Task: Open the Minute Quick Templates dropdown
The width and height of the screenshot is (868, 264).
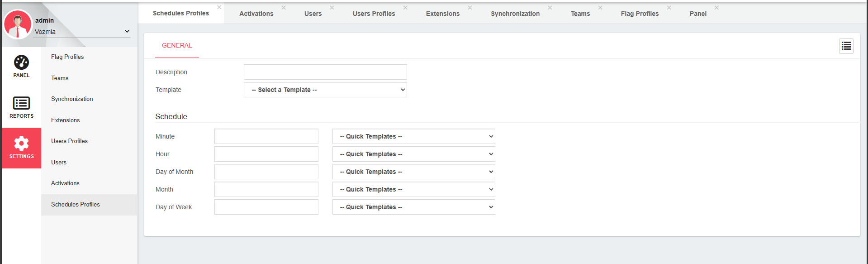Action: coord(413,136)
